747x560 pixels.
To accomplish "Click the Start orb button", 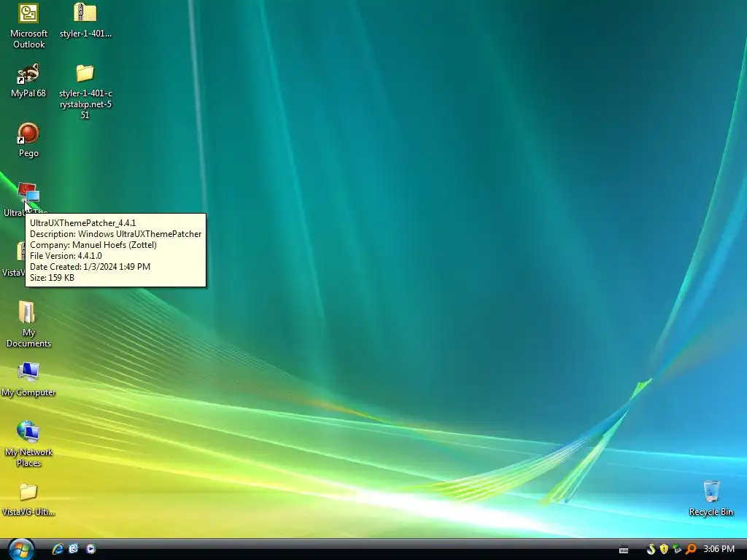I will pyautogui.click(x=21, y=549).
